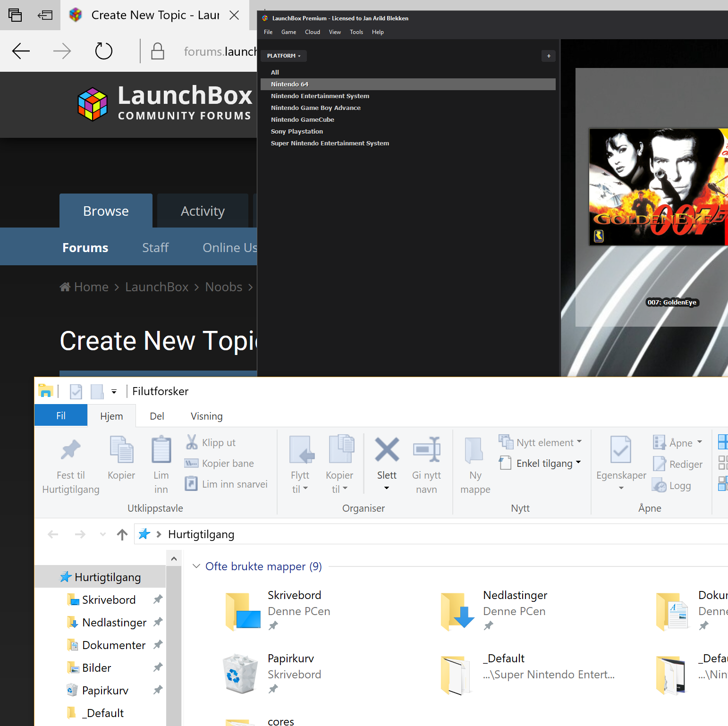728x726 pixels.
Task: Click navigation pane scroll up arrow
Action: pyautogui.click(x=174, y=558)
